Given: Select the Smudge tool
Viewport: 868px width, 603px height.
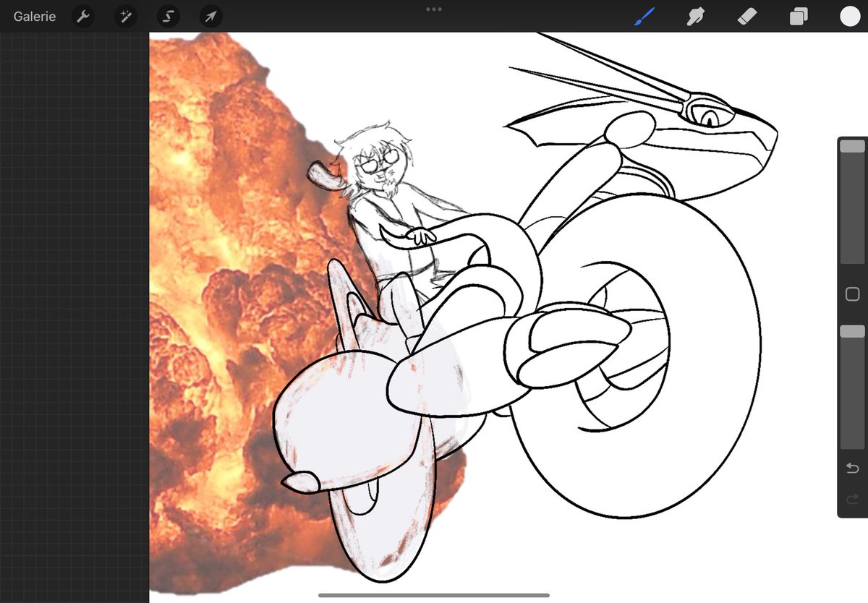Looking at the screenshot, I should pyautogui.click(x=695, y=16).
